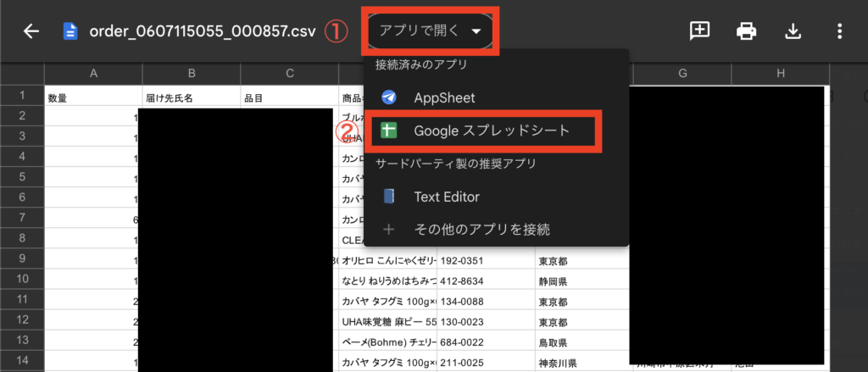
Task: Print the file with the printer icon
Action: (x=746, y=31)
